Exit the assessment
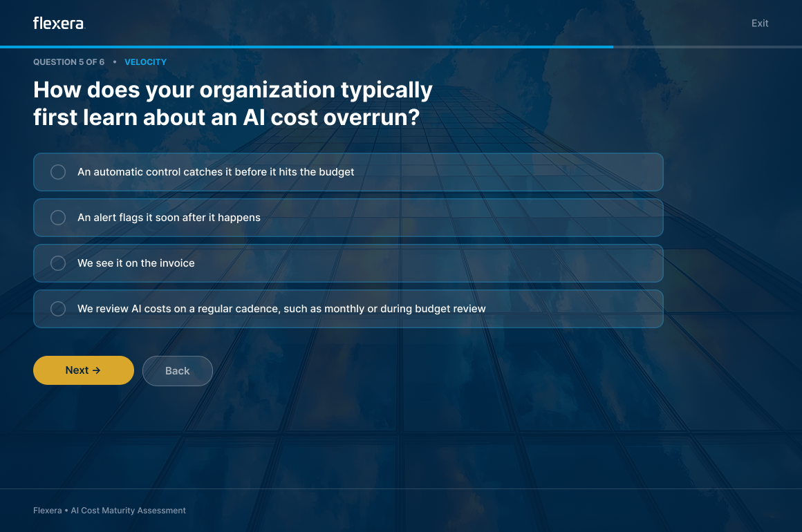 760,23
